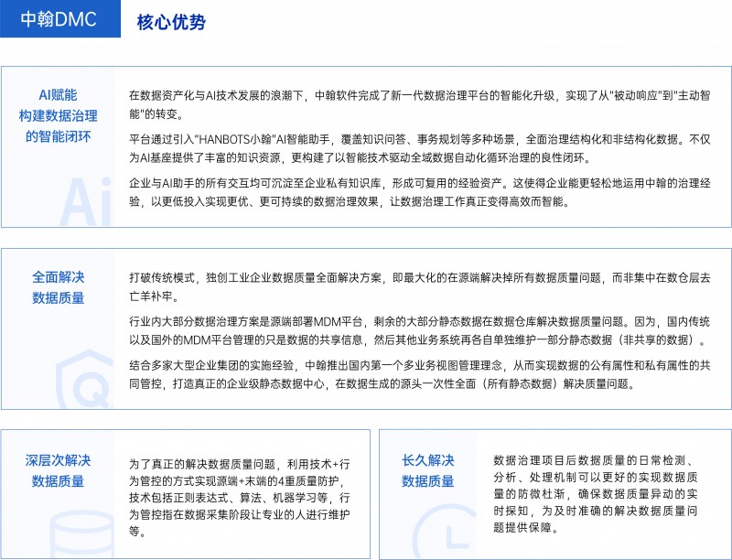
Task: Expand the first AI赋能 content card
Action: pos(366,151)
